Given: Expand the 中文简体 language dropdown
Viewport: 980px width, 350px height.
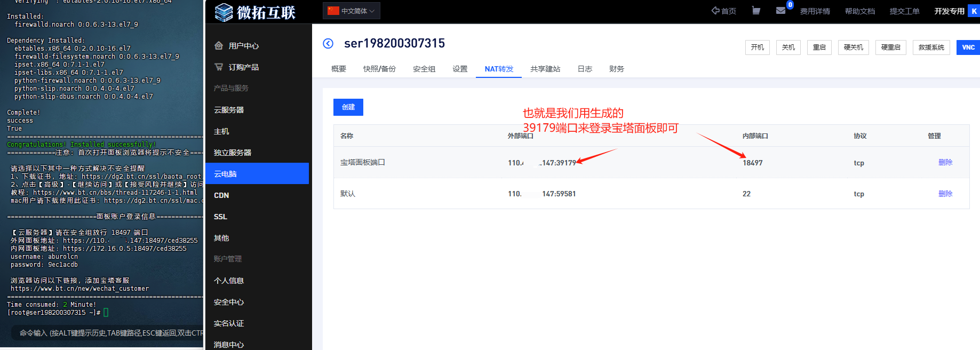Looking at the screenshot, I should 352,11.
